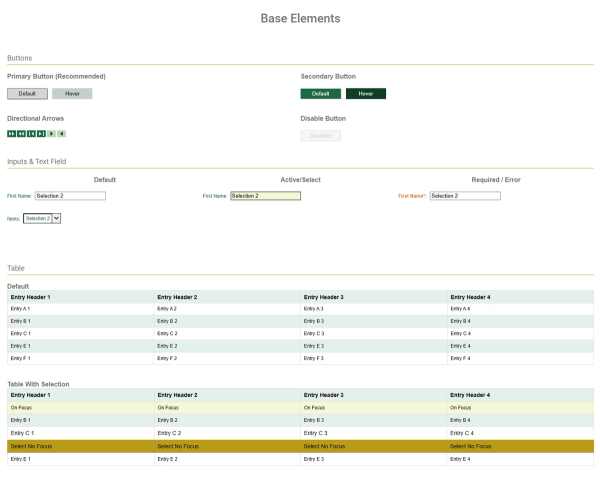Click the dark green skip-to-last arrow icon

click(41, 134)
